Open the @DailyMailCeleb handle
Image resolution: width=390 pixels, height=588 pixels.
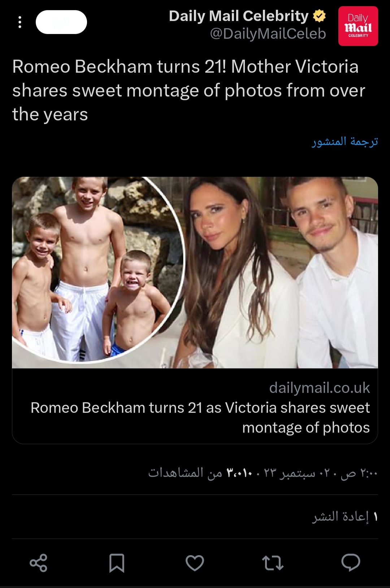pos(268,34)
